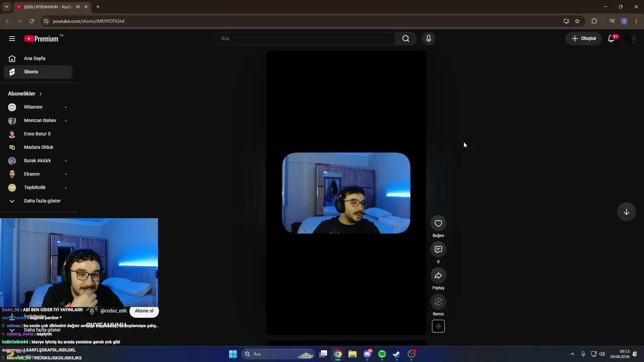The width and height of the screenshot is (644, 362).
Task: Bookmark this page with the star icon
Action: [x=577, y=21]
